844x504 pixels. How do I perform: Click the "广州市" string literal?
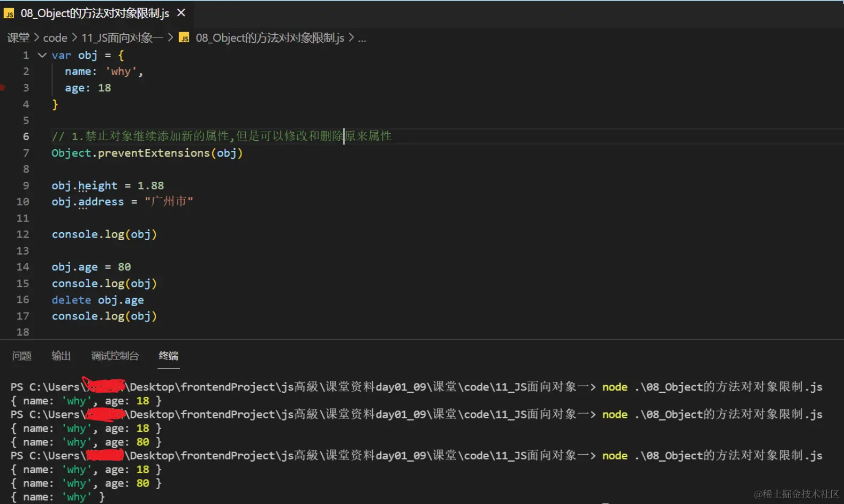(x=169, y=202)
